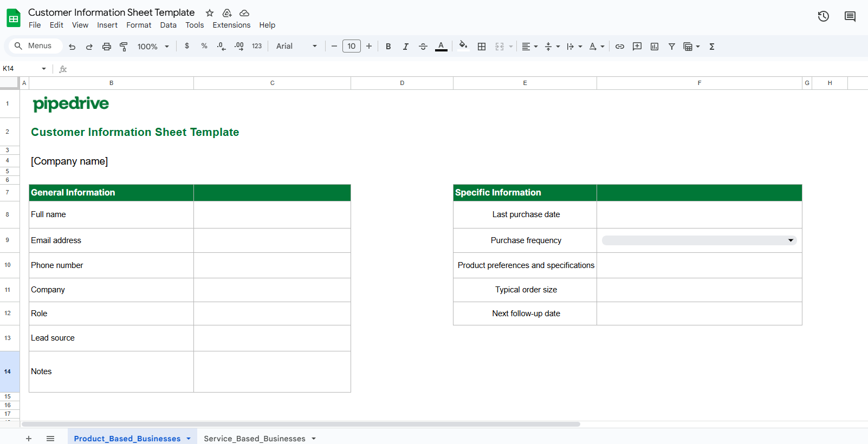Viewport: 868px width, 444px height.
Task: Insert comment icon in toolbar
Action: 637,47
